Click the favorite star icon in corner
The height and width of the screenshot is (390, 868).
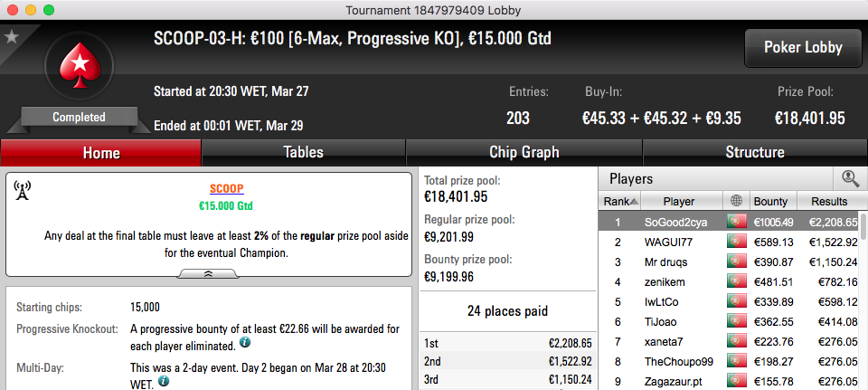point(11,37)
